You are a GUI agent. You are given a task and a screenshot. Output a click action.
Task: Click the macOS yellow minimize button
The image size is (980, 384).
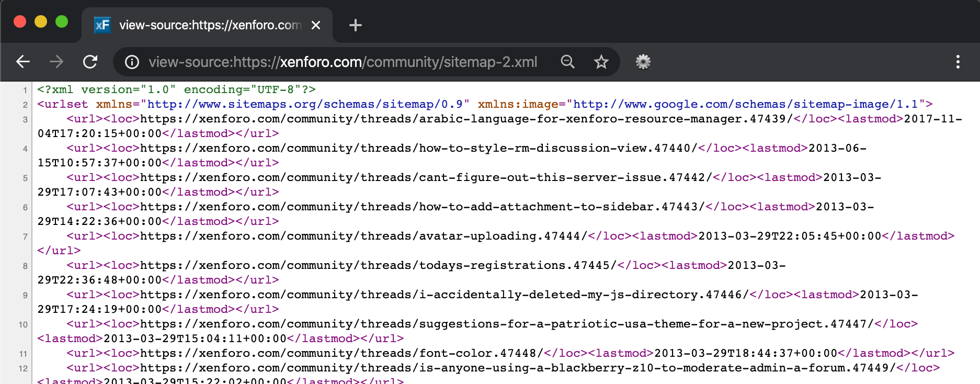41,21
